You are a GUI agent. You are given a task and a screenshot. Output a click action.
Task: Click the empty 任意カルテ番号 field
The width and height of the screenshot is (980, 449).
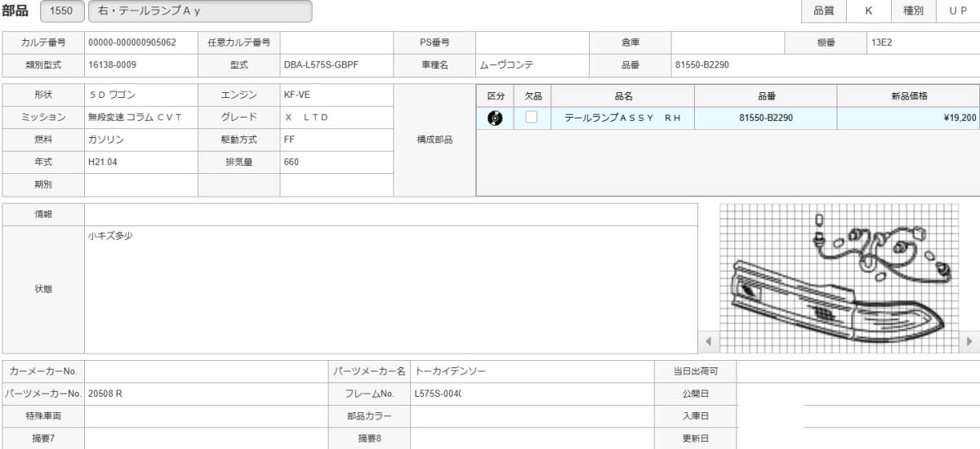pyautogui.click(x=336, y=42)
